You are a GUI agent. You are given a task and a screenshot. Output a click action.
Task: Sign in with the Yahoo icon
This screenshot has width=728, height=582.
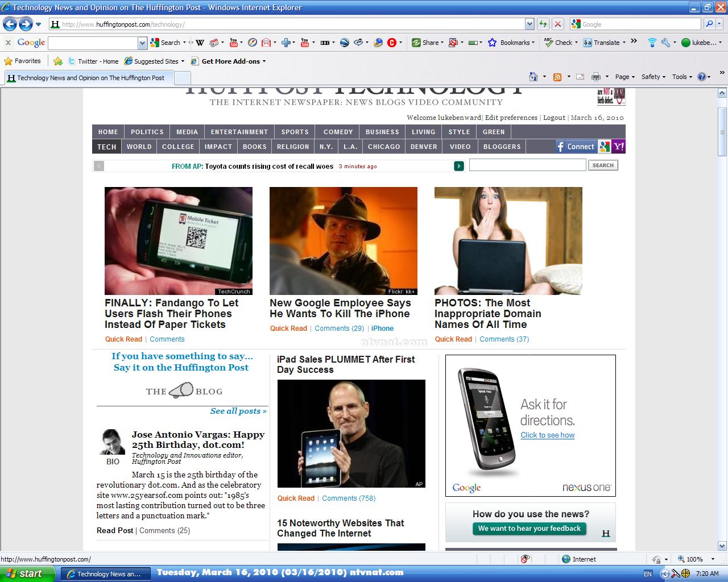(619, 147)
